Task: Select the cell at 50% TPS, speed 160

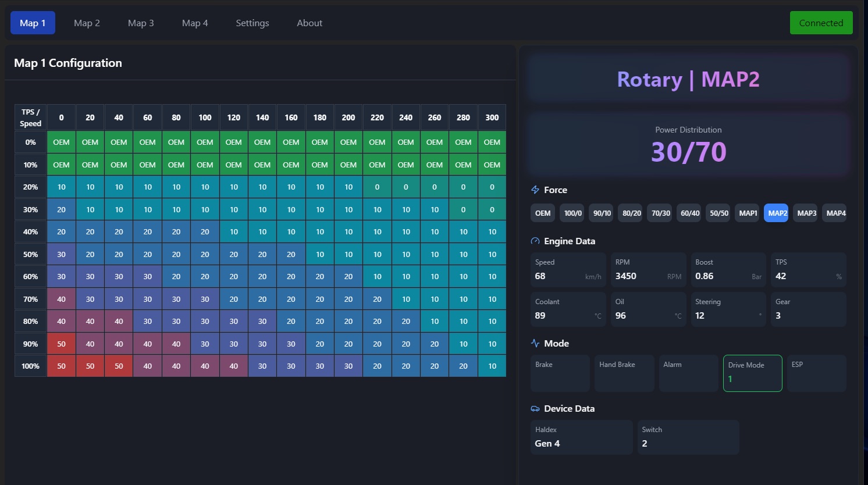Action: pyautogui.click(x=291, y=254)
